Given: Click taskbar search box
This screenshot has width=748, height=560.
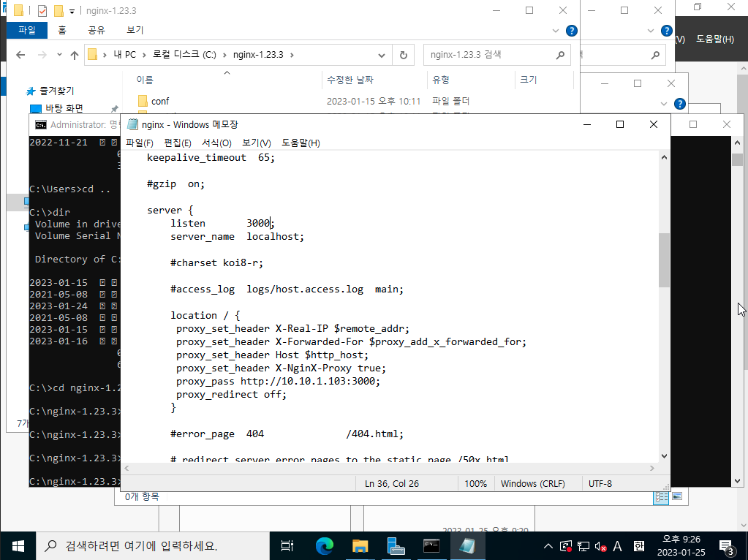Looking at the screenshot, I should pyautogui.click(x=153, y=545).
